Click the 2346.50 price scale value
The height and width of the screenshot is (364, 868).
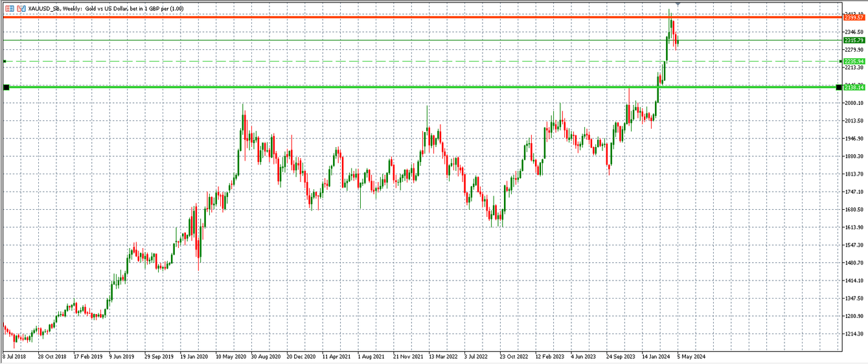click(854, 32)
